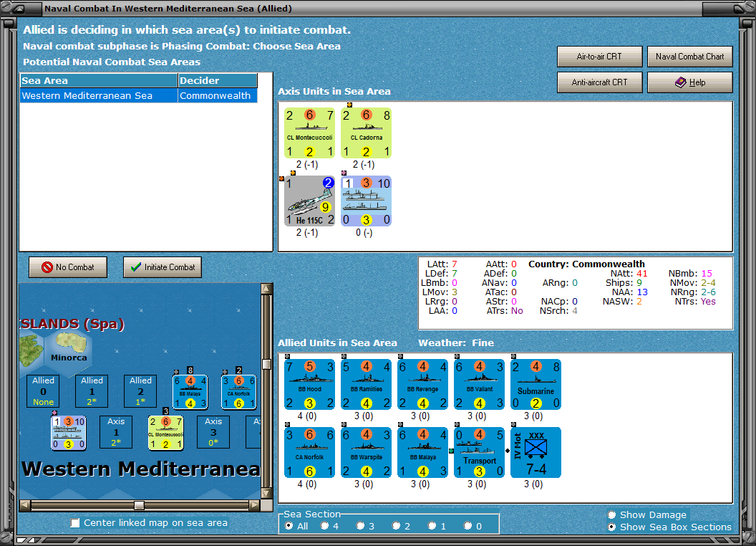Viewport: 756px width, 546px height.
Task: Choose sea section 2 radio button
Action: tap(396, 526)
